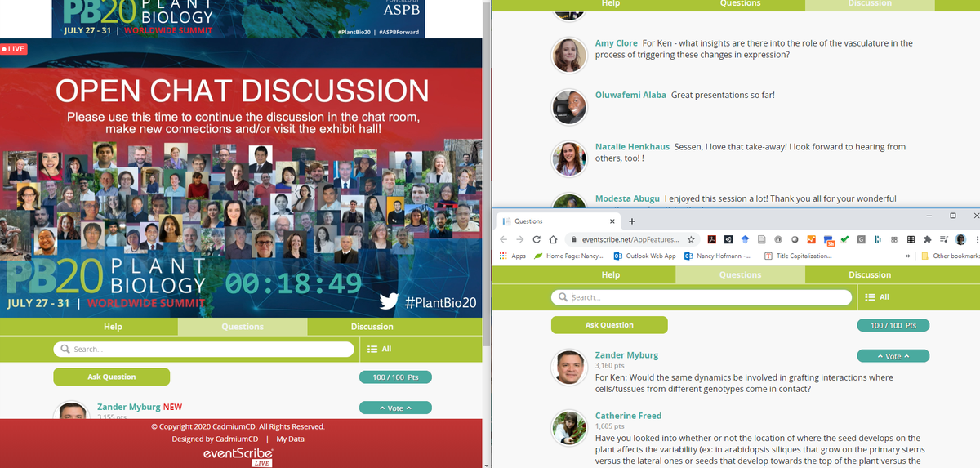Bookmark this page with the star icon
This screenshot has height=468, width=980.
point(691,239)
